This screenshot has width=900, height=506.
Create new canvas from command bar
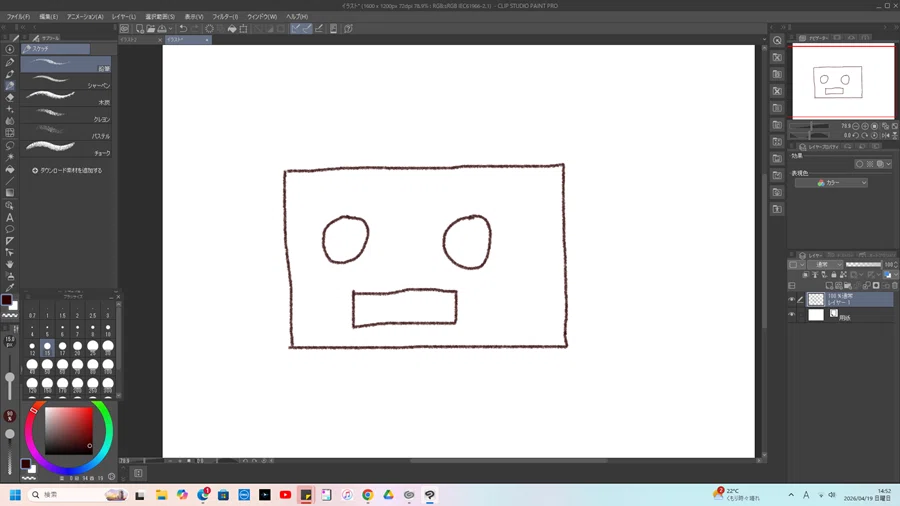coord(139,29)
